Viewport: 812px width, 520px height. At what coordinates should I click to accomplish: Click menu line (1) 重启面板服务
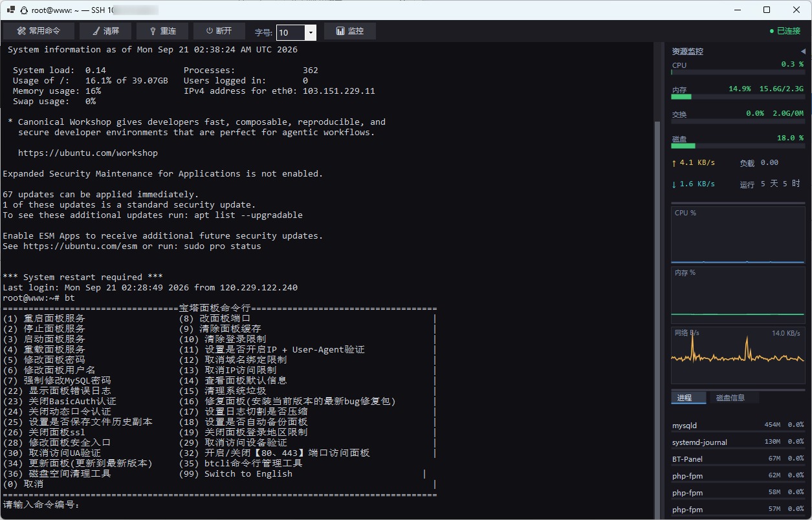click(x=44, y=319)
